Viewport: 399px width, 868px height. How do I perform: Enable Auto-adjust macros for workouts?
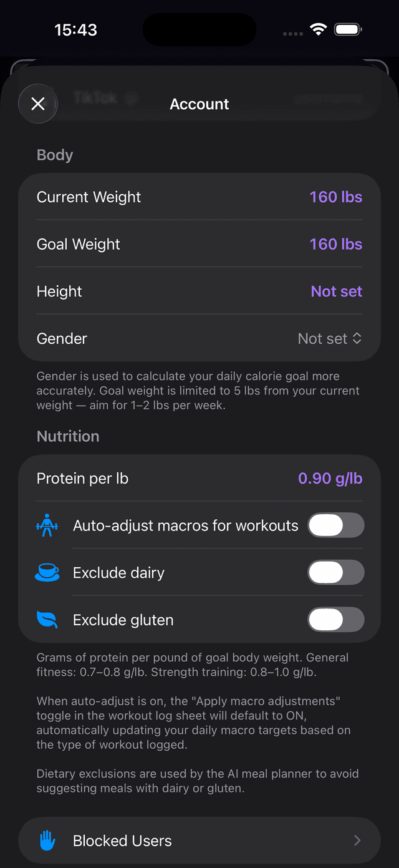coord(336,525)
